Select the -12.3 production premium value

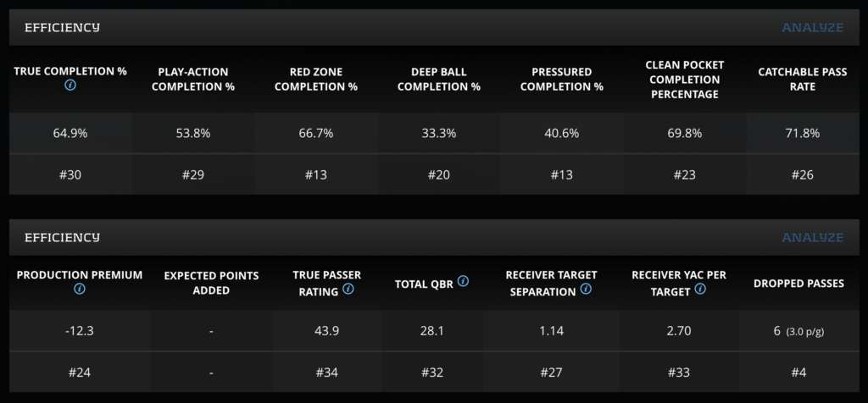(80, 331)
